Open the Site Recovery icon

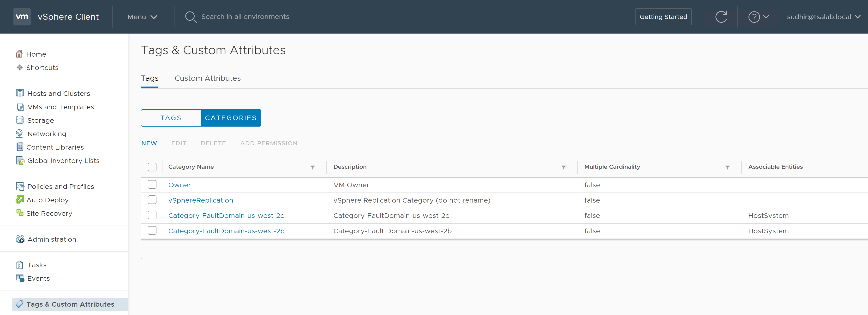point(20,213)
